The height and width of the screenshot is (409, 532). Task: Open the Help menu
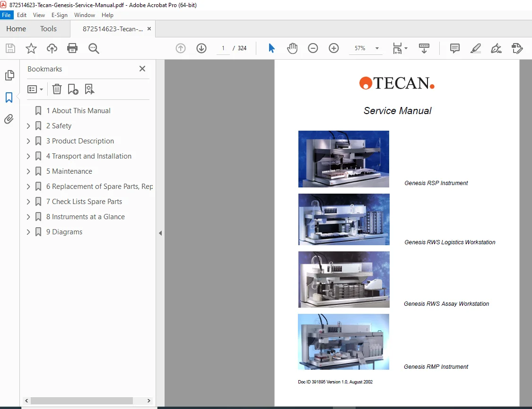[107, 15]
